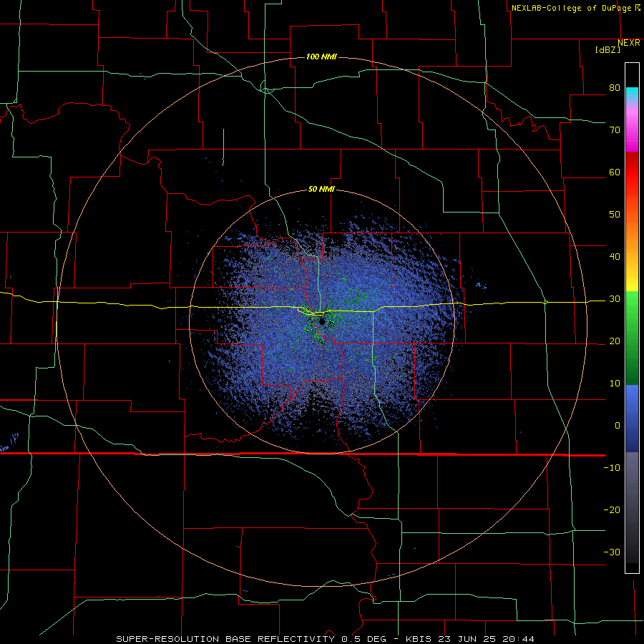Click the 40 dBZ scale value
The image size is (644, 644).
pos(615,257)
